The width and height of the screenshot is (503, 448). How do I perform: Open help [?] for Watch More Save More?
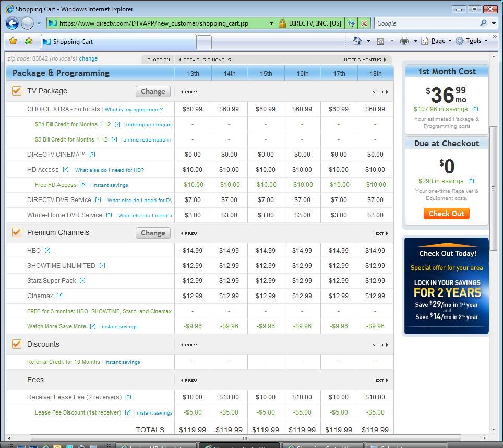93,326
